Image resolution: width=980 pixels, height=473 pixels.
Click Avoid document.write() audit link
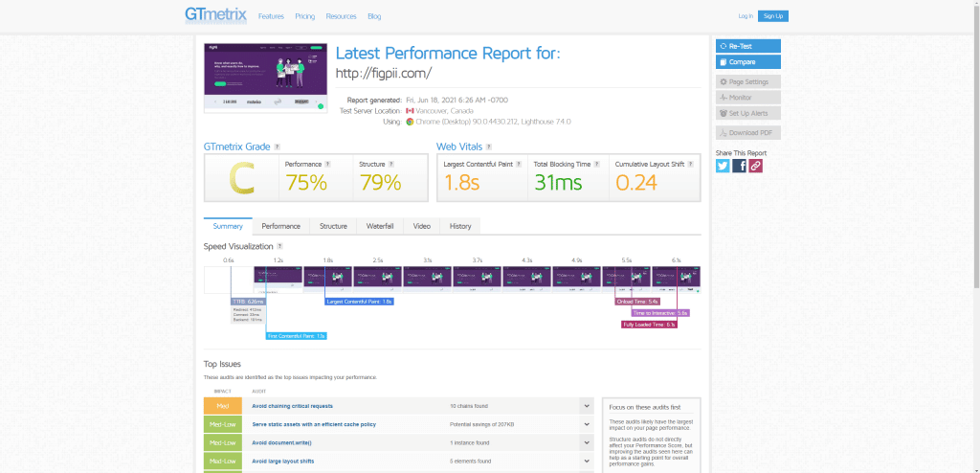coord(282,443)
